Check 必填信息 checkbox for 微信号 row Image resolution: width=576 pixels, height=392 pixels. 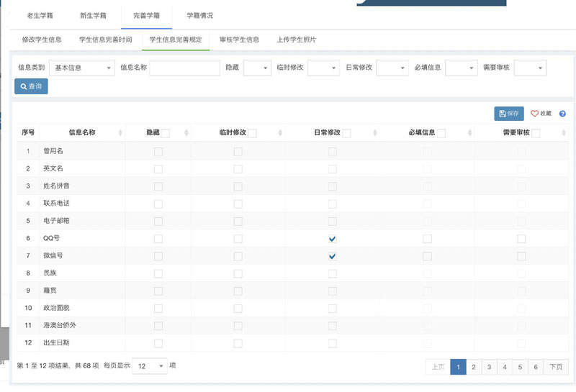pos(427,256)
